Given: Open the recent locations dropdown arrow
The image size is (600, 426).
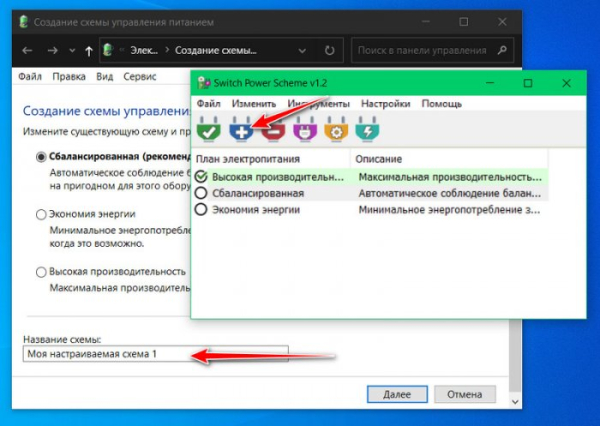Looking at the screenshot, I should (70, 49).
